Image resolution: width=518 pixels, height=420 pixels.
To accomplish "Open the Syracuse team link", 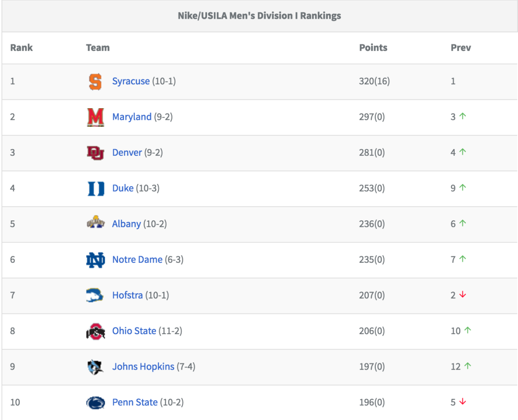I will pos(131,81).
